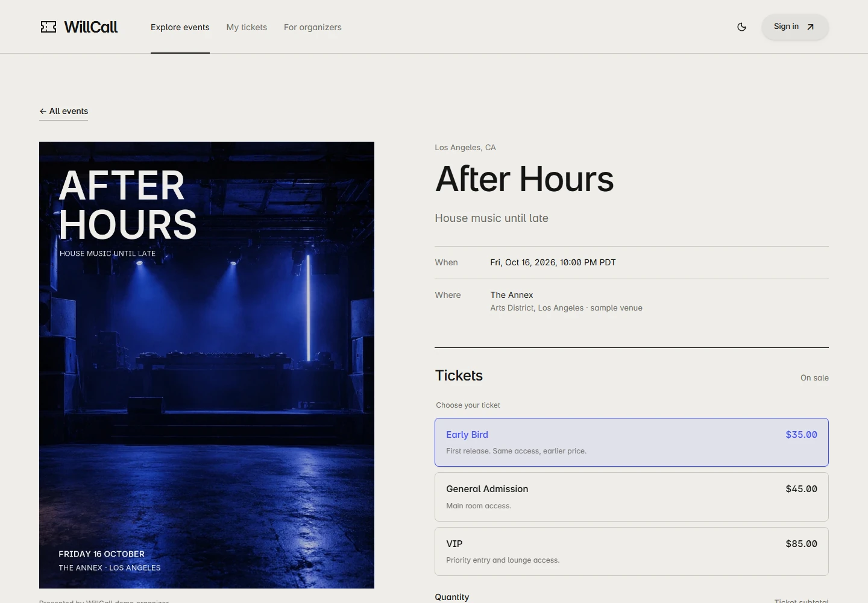868x603 pixels.
Task: Click 'Arts District, Los Angeles · sample venue'
Action: pos(566,308)
